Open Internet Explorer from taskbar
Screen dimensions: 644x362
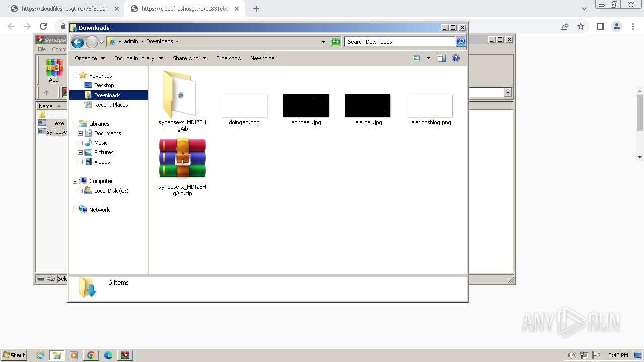tap(40, 355)
